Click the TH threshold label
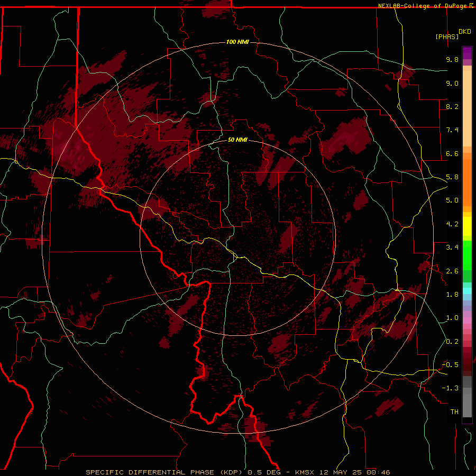This screenshot has width=476, height=476. pos(454,412)
